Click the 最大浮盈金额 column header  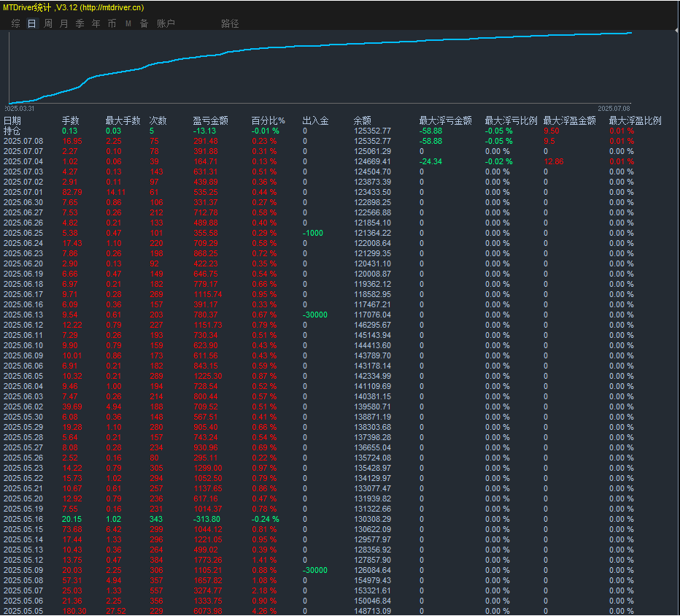(x=569, y=120)
